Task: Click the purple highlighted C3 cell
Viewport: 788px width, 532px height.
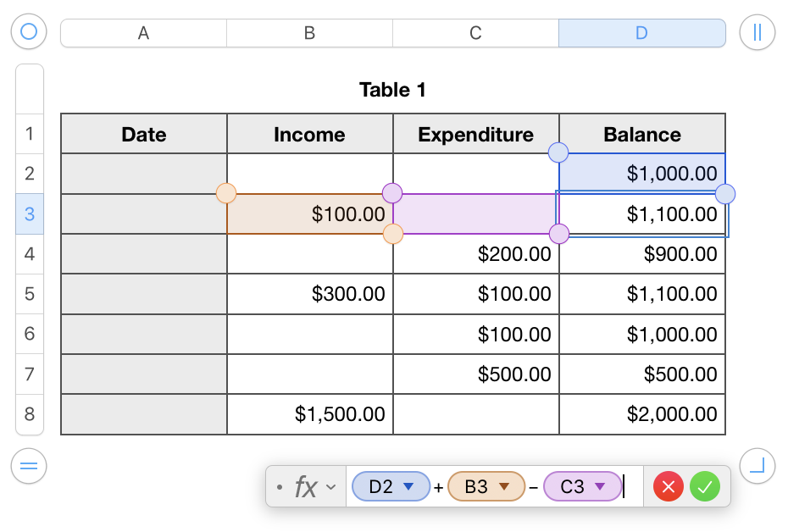Action: pos(476,214)
